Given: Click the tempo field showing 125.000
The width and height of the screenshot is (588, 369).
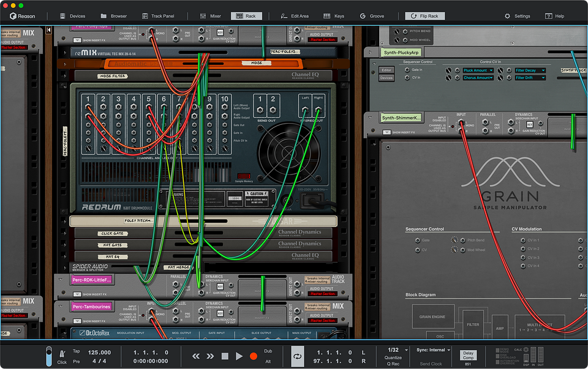Looking at the screenshot, I should 99,352.
